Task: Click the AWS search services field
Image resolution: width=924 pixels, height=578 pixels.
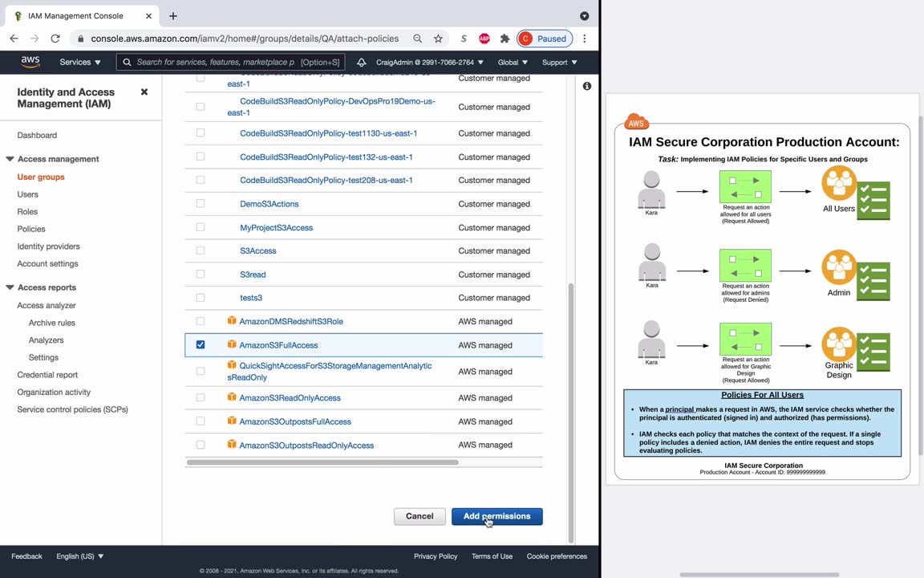Action: pos(230,62)
